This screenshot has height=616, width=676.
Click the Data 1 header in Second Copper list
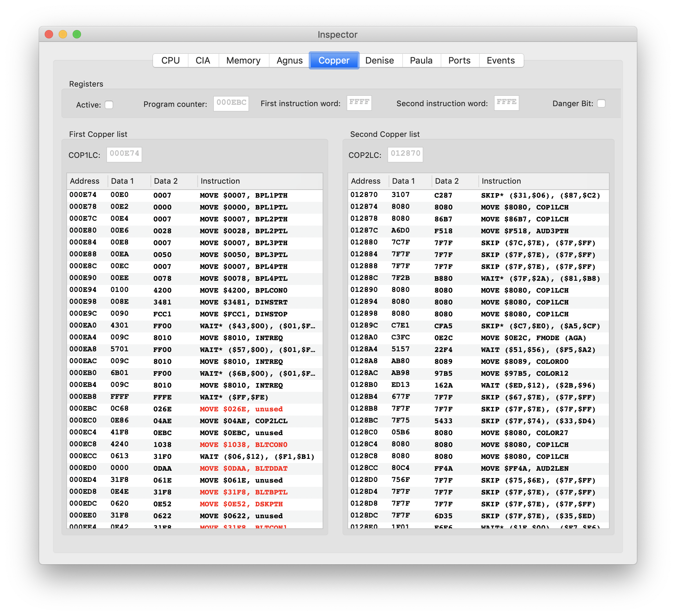[x=410, y=181]
